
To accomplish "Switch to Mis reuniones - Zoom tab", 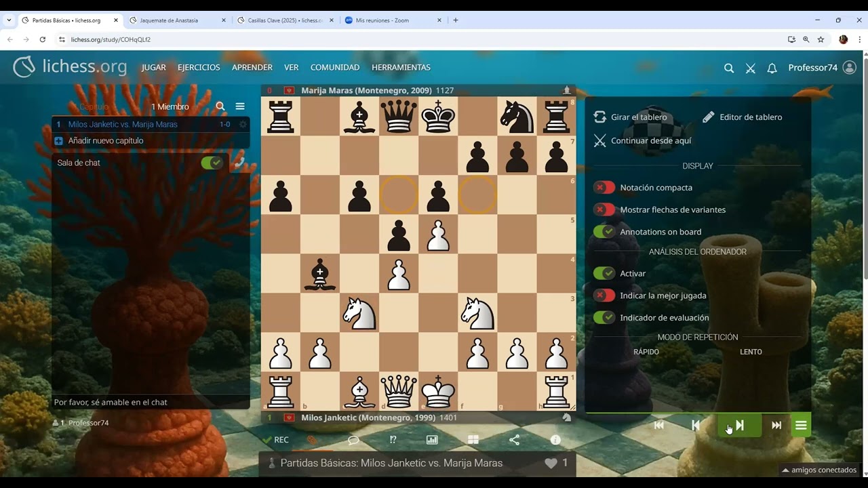I will pyautogui.click(x=393, y=20).
